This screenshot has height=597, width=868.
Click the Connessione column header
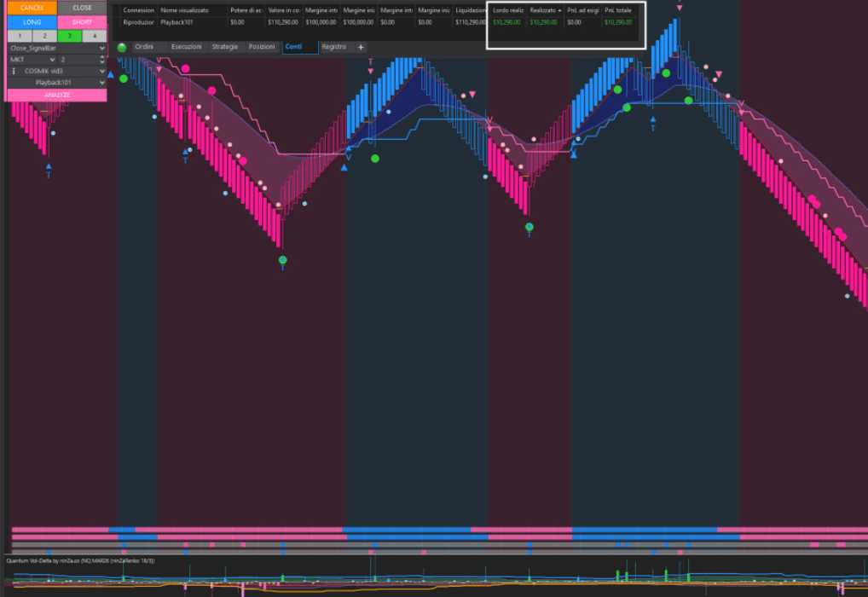click(138, 10)
